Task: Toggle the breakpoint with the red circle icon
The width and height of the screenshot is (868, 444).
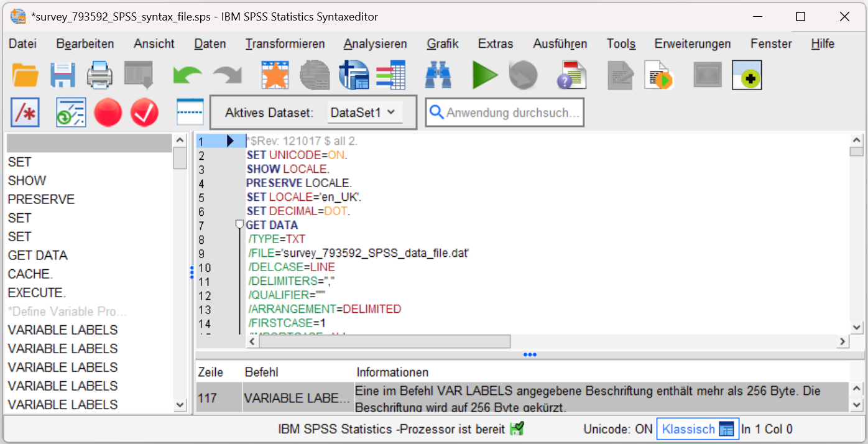Action: [x=108, y=113]
